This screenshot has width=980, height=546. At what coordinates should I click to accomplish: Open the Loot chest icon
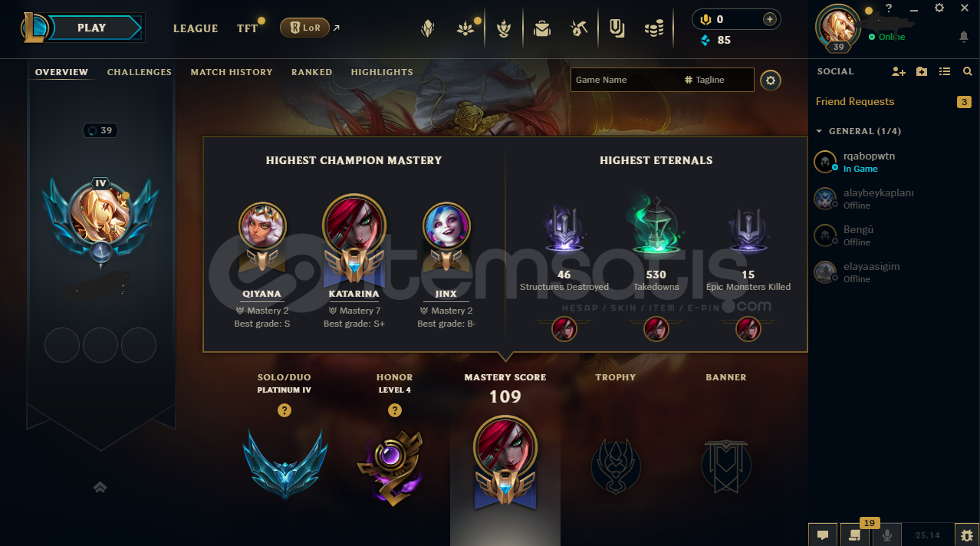pyautogui.click(x=542, y=28)
